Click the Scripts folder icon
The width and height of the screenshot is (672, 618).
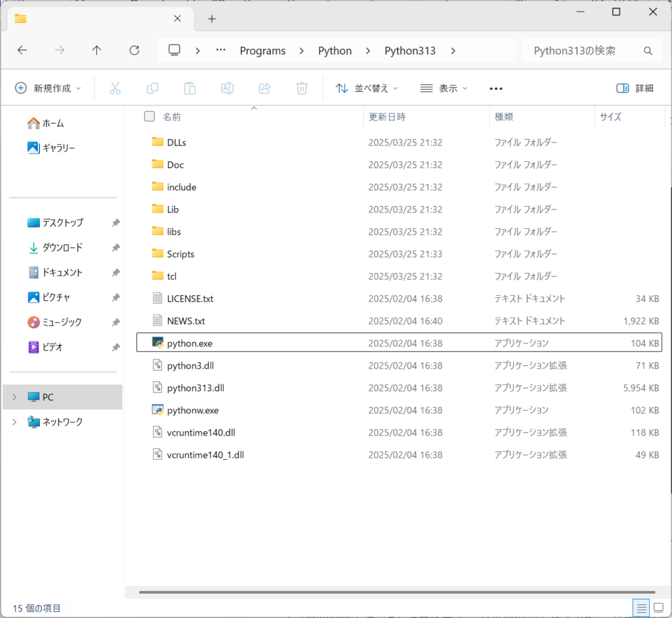(x=157, y=253)
